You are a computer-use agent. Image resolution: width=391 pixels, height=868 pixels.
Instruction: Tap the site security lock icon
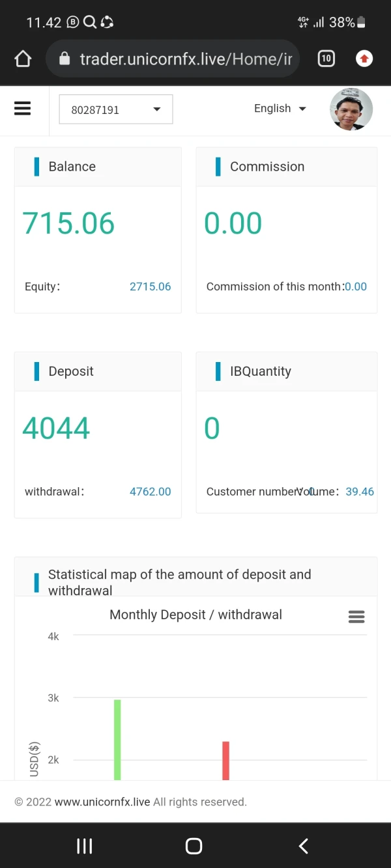click(65, 59)
